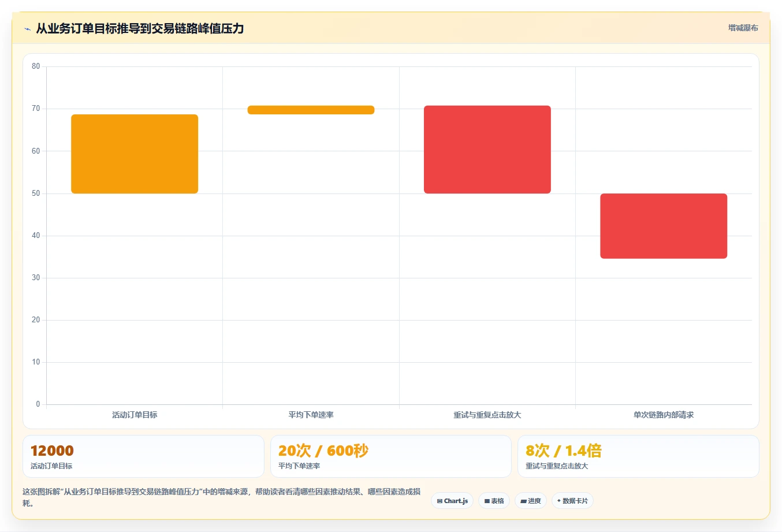The height and width of the screenshot is (532, 782).
Task: Click the y-axis value 70
Action: [36, 109]
